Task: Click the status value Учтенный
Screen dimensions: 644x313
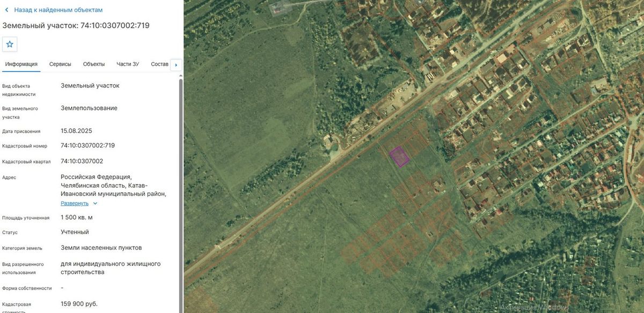Action: pos(75,232)
